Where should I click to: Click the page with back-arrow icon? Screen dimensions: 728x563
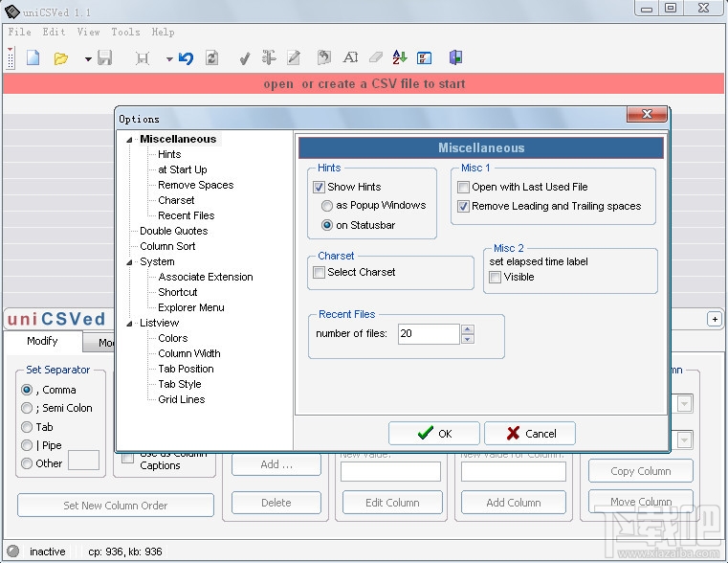pos(324,57)
